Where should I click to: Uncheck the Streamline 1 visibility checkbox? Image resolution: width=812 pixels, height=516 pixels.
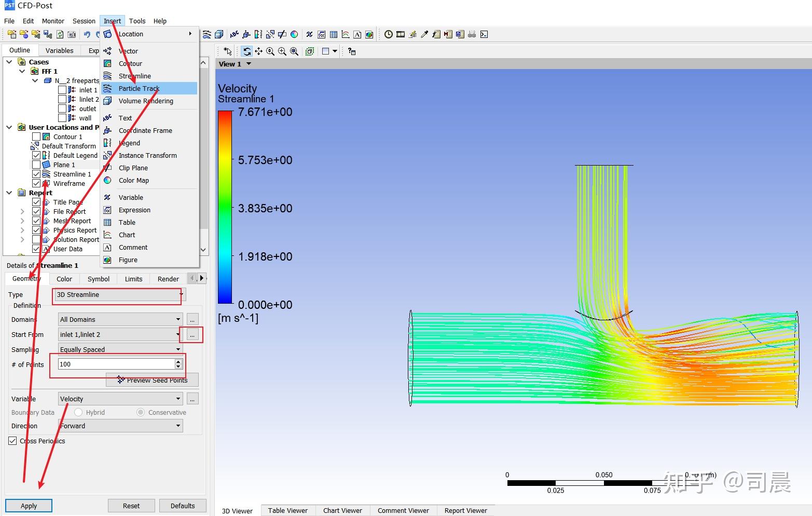pyautogui.click(x=36, y=174)
